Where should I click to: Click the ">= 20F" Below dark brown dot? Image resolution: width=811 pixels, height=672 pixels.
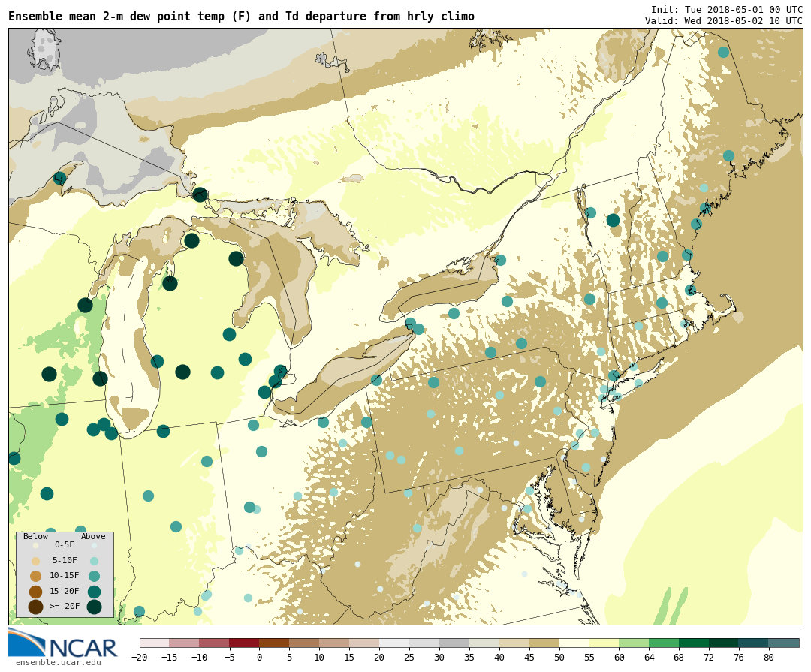click(x=35, y=607)
